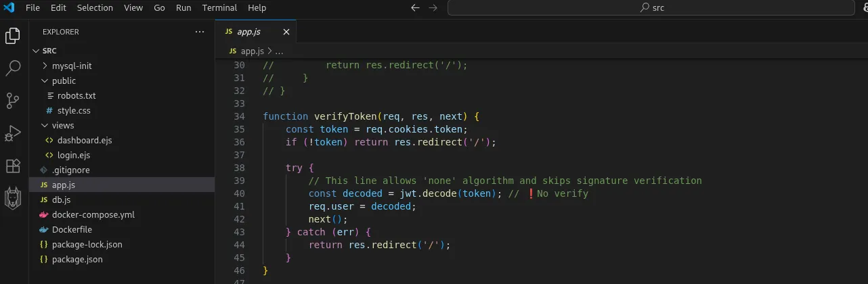Open style.css in the explorer
Viewport: 868px width, 284px height.
pyautogui.click(x=74, y=111)
